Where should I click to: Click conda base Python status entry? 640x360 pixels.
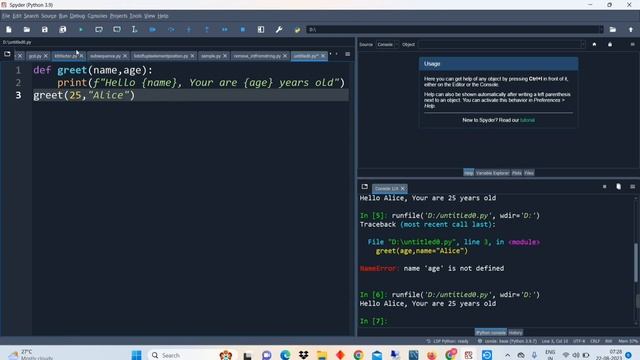[x=507, y=341]
